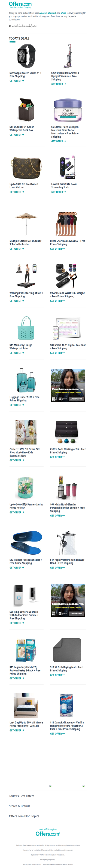
Task: Get offer for $14 Roku Streaming Stick
Action: click(x=59, y=192)
